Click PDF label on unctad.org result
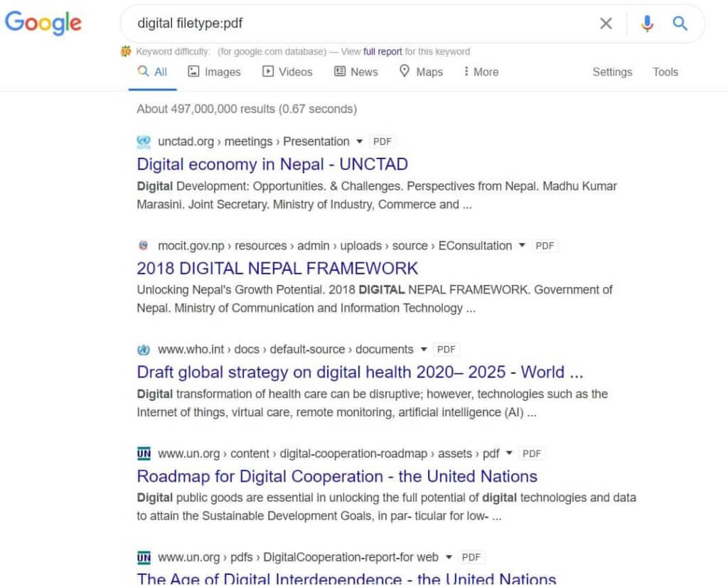Screen dimensions: 728x587 (382, 141)
